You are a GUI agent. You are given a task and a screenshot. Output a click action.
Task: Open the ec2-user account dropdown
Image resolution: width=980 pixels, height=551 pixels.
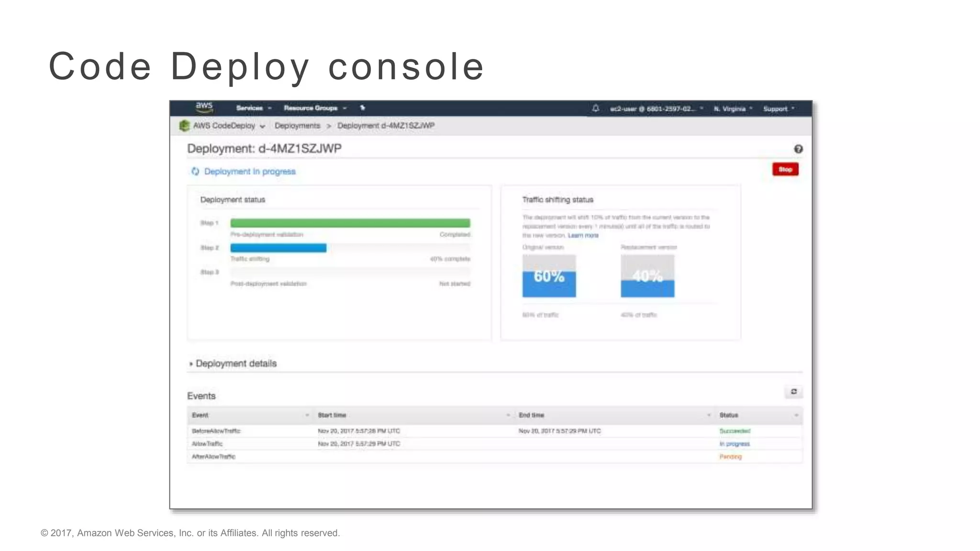click(x=657, y=109)
